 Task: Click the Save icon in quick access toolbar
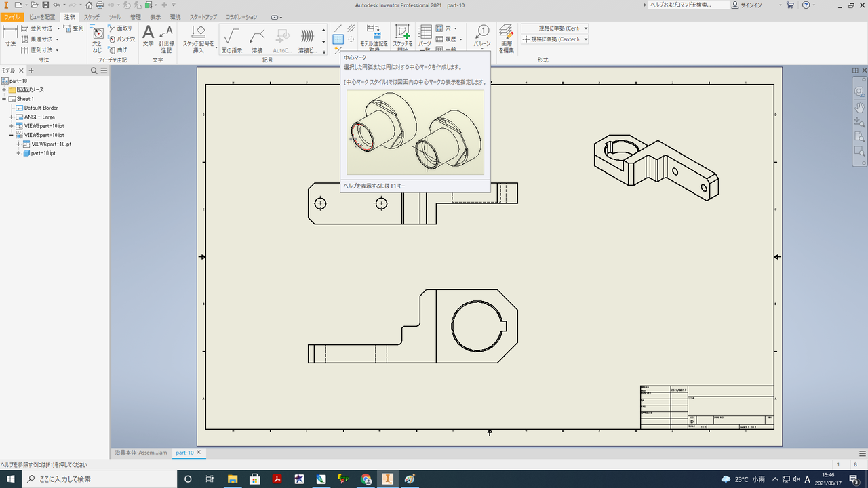point(45,5)
